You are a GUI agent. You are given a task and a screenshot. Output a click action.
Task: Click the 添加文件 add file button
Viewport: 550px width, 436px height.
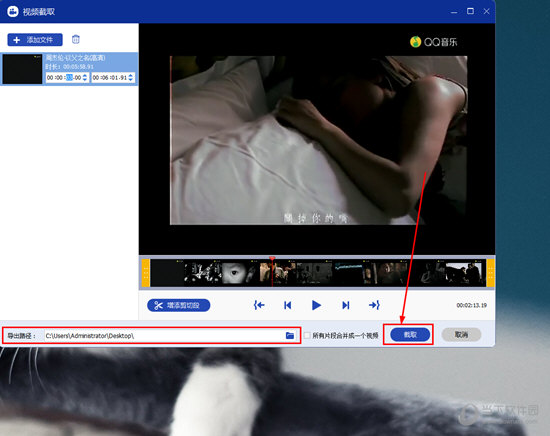(x=35, y=40)
